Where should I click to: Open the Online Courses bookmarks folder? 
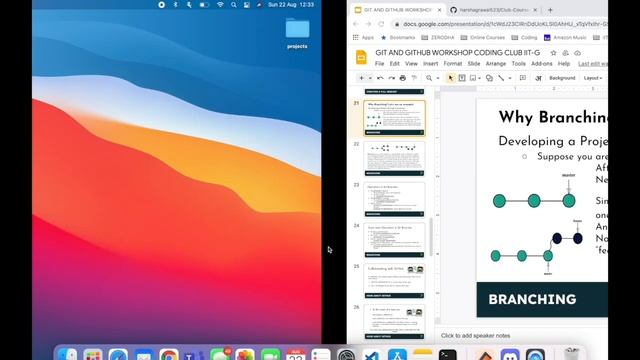click(482, 38)
